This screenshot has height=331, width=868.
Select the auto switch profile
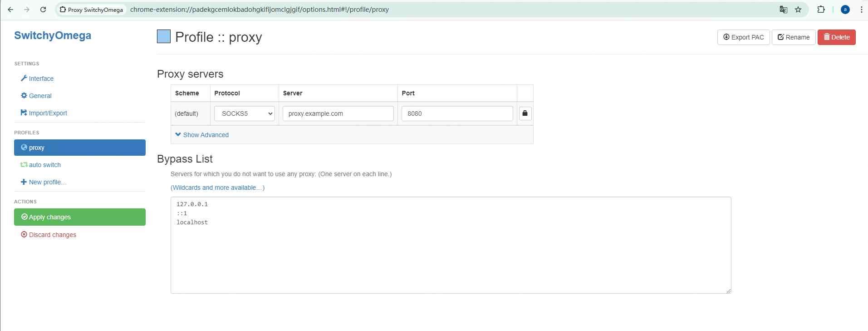click(x=44, y=165)
